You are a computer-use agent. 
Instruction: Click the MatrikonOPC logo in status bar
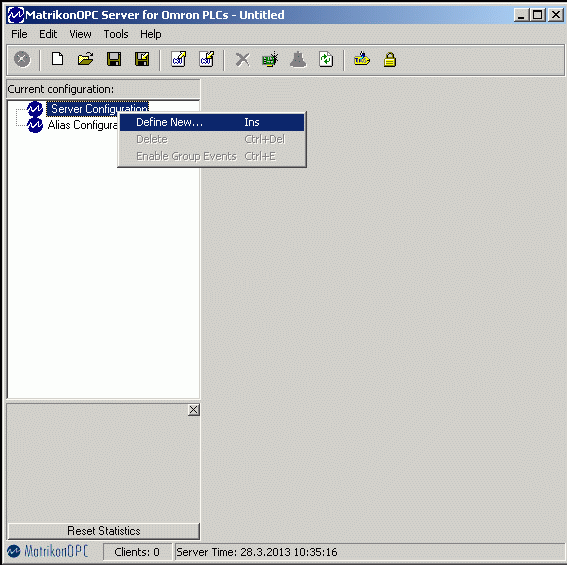coord(48,552)
